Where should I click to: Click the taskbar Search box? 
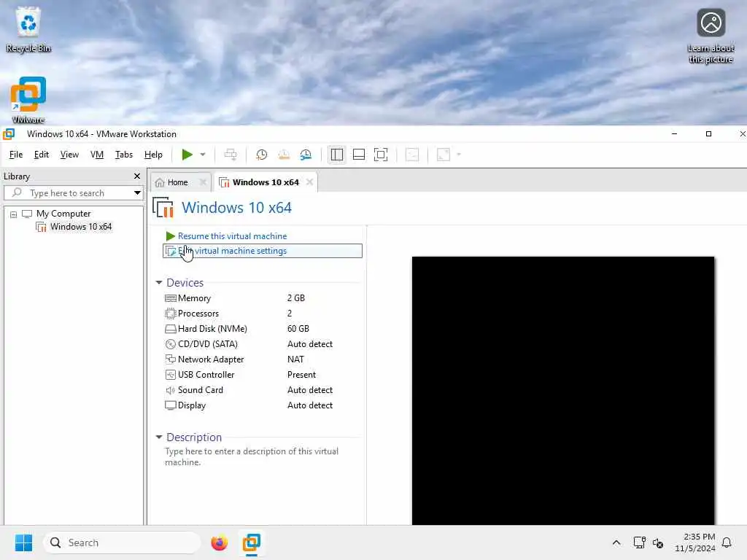point(122,542)
